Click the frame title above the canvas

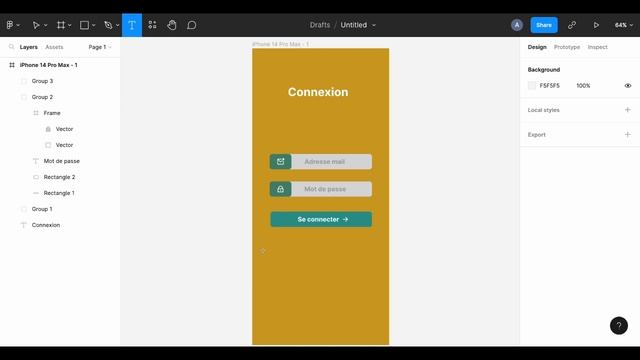[x=280, y=44]
